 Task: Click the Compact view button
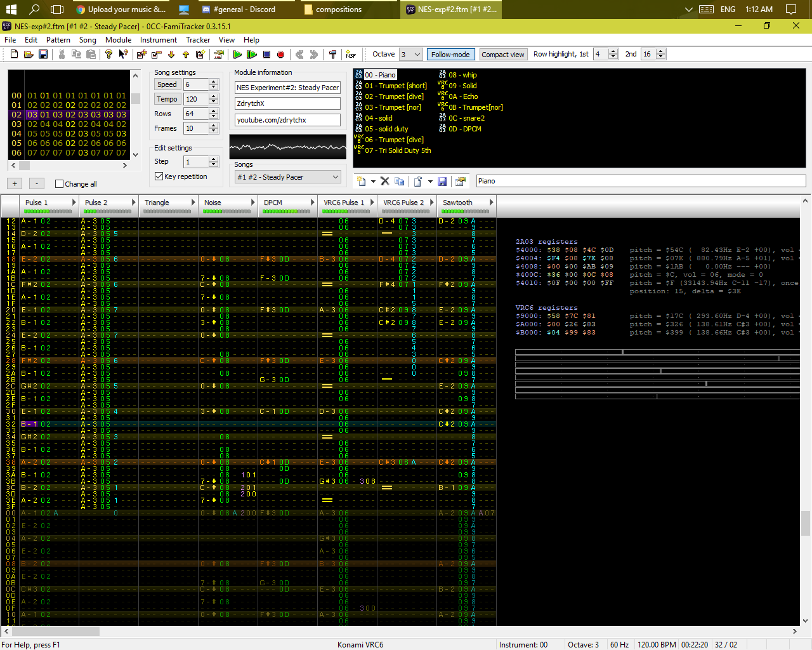click(502, 55)
